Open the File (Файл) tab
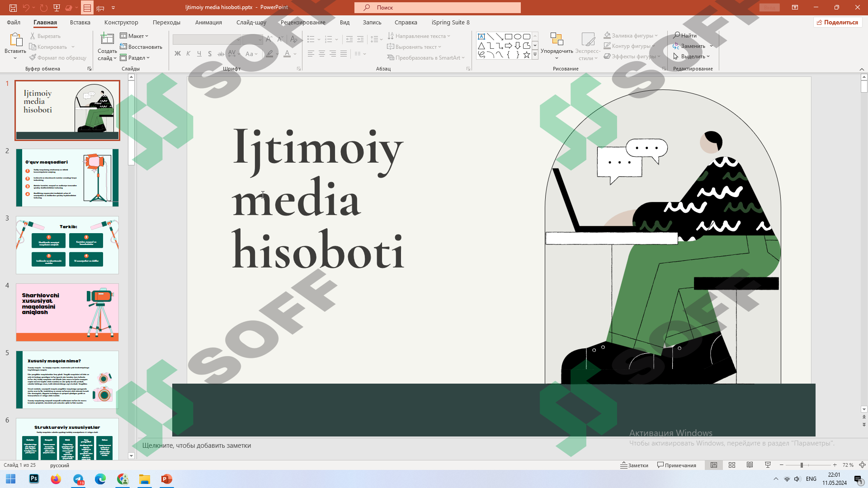The image size is (868, 488). click(14, 22)
